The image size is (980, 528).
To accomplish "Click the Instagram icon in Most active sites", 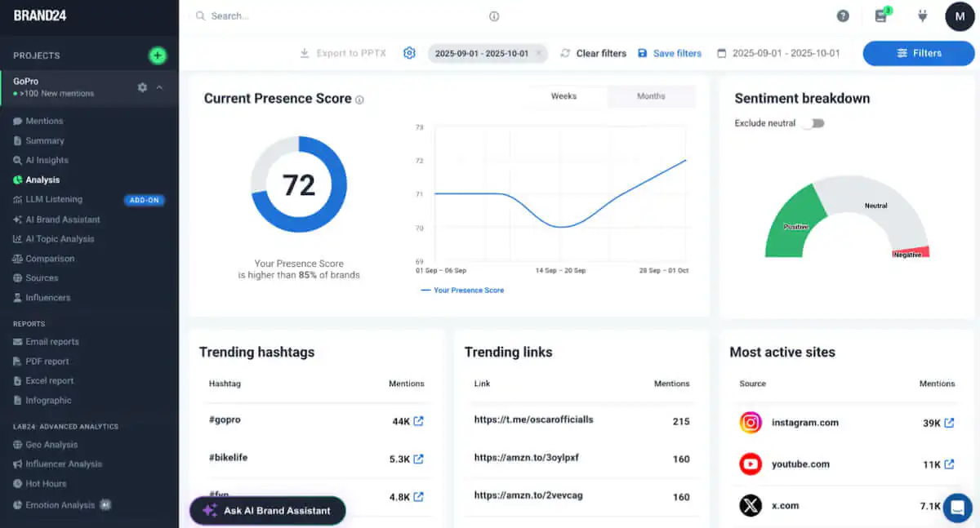I will (x=750, y=422).
